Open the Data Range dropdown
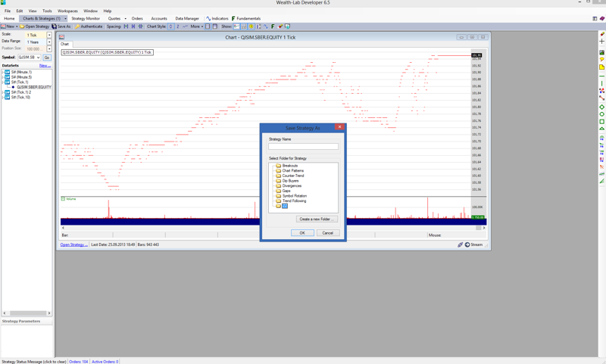 (x=49, y=42)
